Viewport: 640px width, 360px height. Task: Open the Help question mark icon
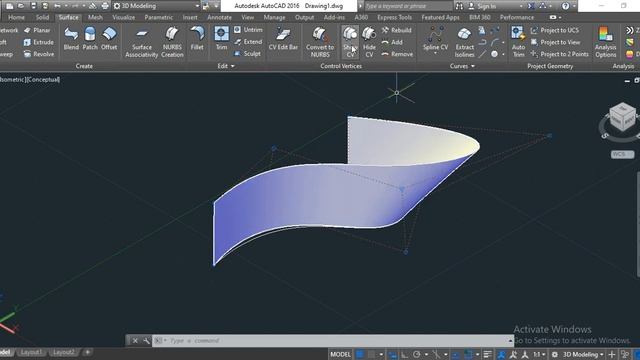[565, 6]
